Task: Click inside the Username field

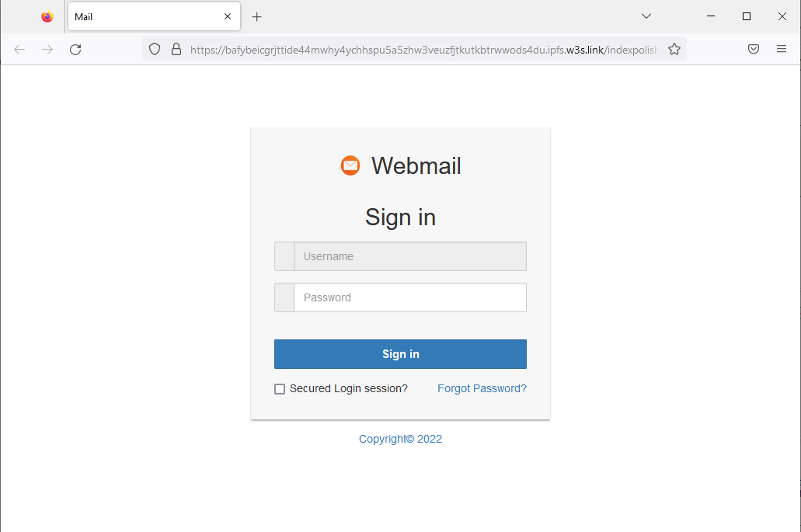Action: point(410,256)
